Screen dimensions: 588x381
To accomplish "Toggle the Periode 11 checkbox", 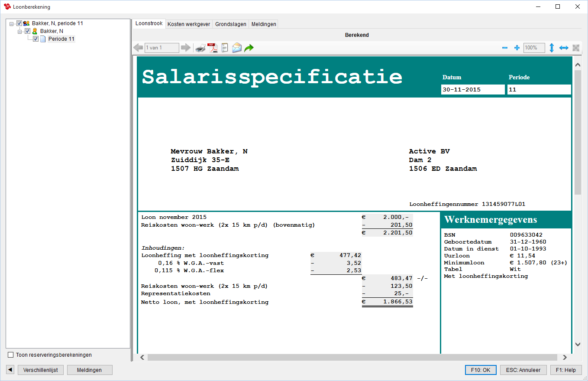I will (x=36, y=39).
